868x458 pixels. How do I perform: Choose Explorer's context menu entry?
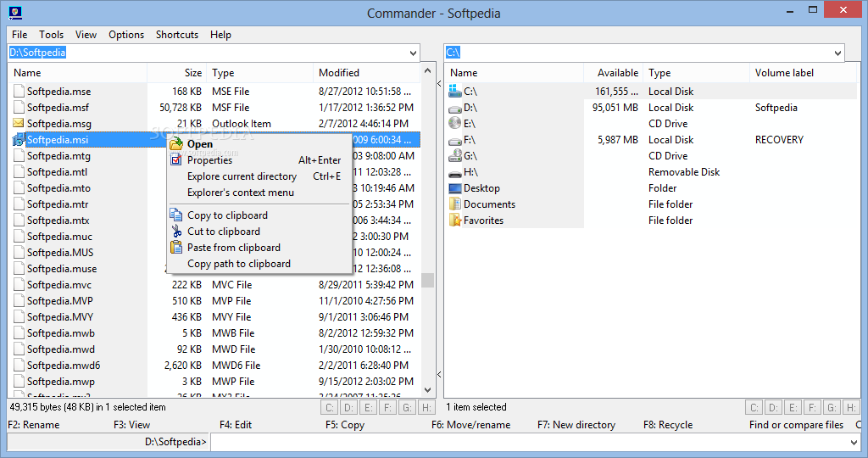259,193
